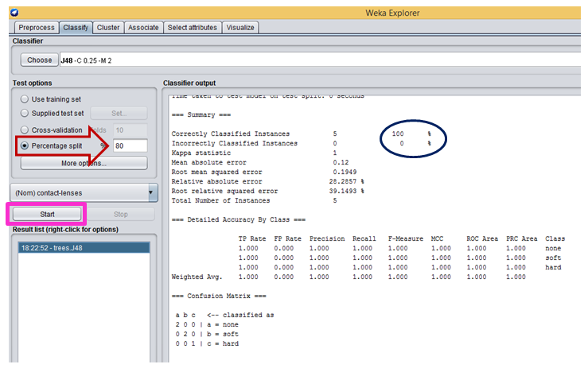Click the Detailed Accuracy By Class heading
Screen dimensions: 588x372
[x=239, y=219]
